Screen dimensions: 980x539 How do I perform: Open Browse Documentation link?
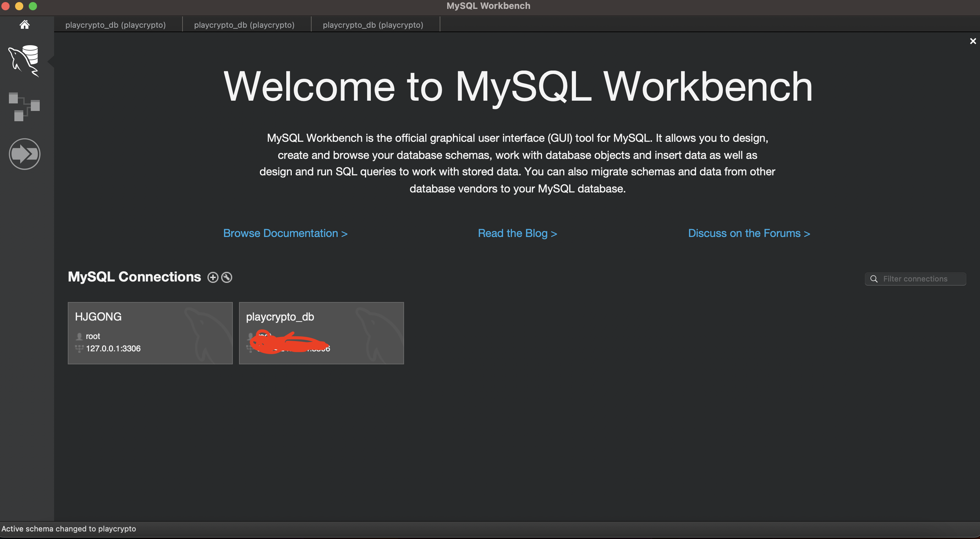tap(285, 233)
